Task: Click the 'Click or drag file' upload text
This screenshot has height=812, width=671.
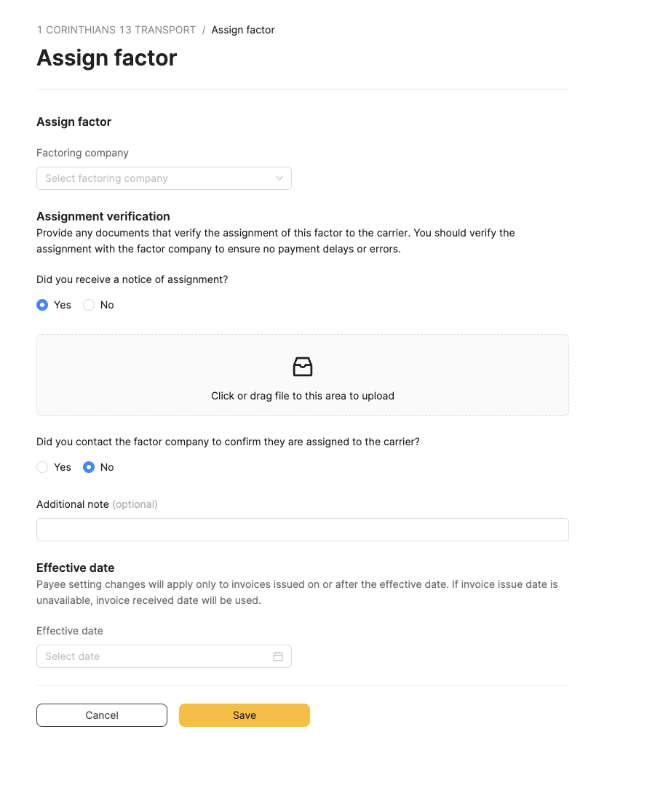Action: (x=303, y=396)
